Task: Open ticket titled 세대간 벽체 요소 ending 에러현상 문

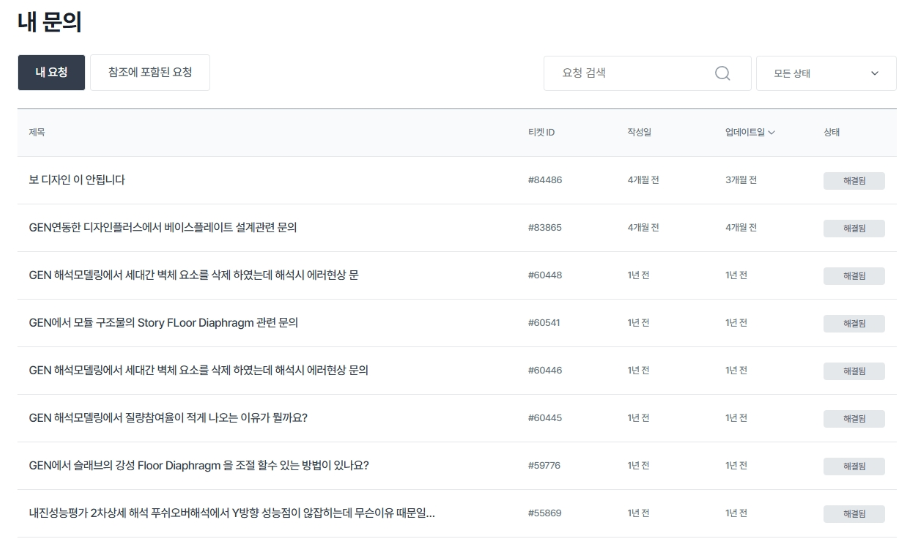Action: [193, 275]
